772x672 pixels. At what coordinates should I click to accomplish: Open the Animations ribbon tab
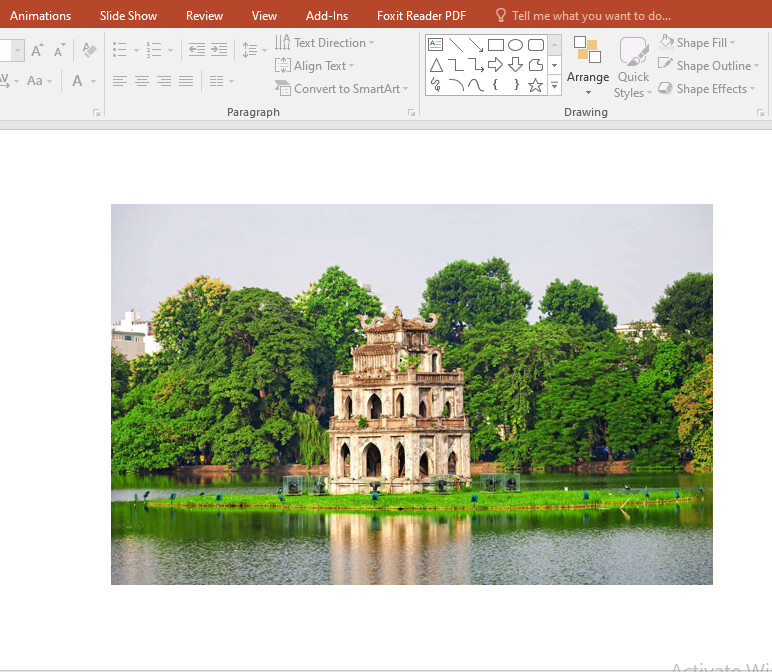pyautogui.click(x=40, y=16)
